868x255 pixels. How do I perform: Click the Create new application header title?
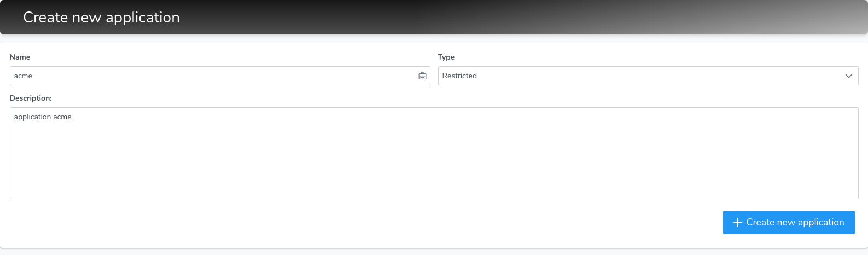pyautogui.click(x=101, y=18)
